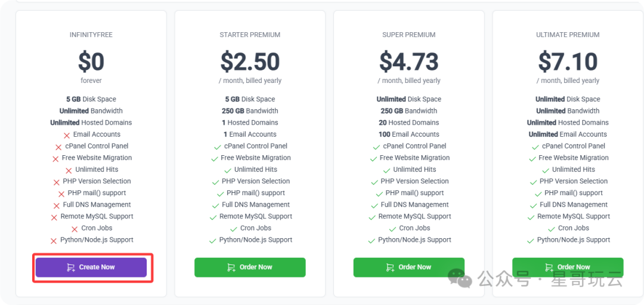Click Order Now under Super Premium

[408, 267]
